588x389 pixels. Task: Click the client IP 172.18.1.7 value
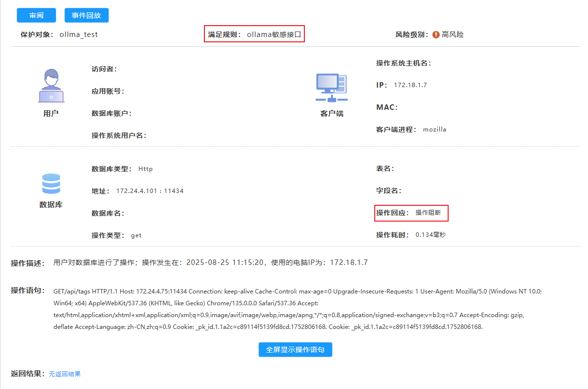point(410,85)
